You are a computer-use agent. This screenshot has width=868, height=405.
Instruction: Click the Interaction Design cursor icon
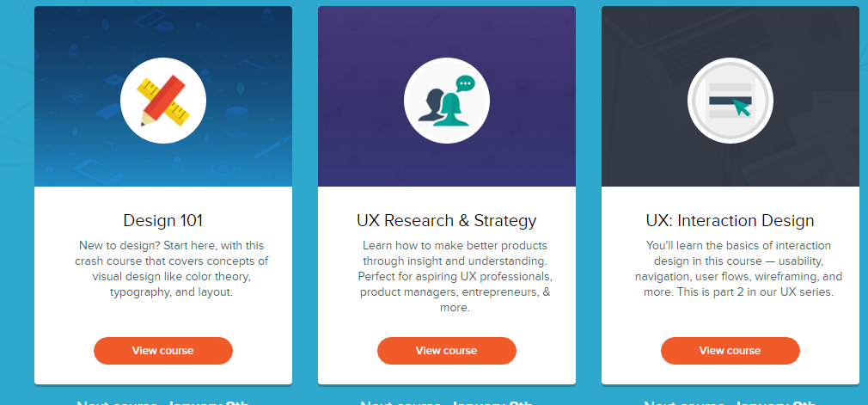[x=730, y=101]
